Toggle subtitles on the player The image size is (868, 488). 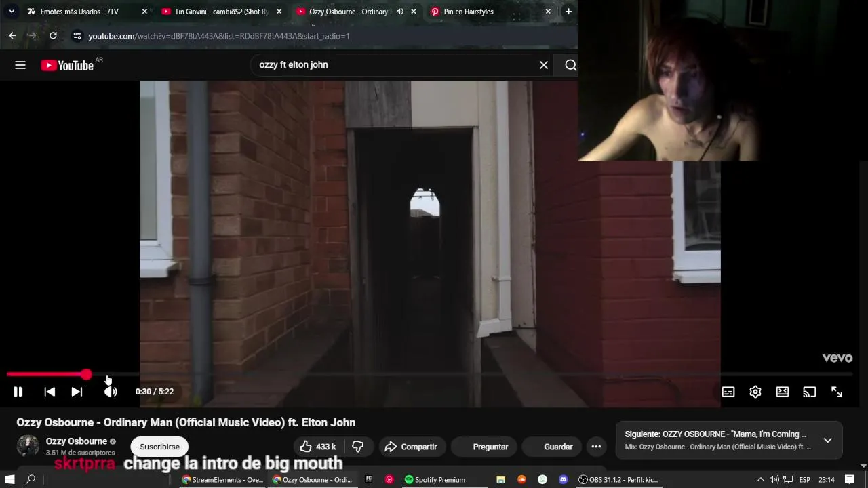728,392
